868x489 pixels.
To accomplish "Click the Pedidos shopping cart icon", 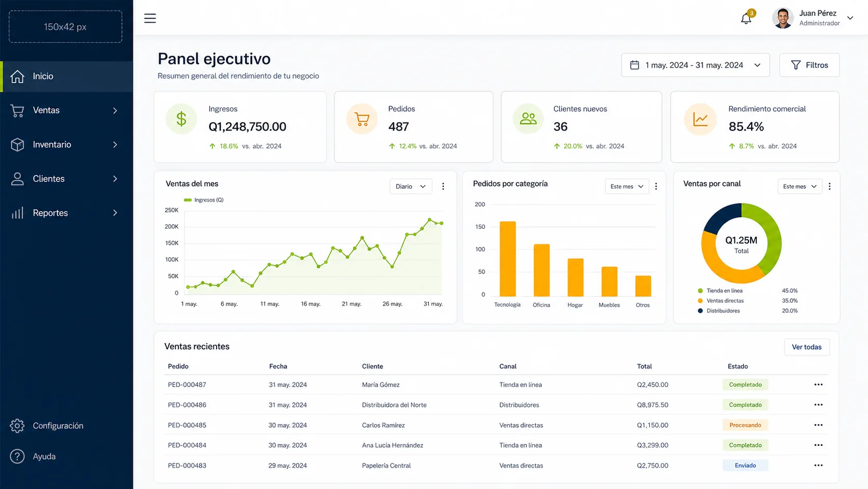I will [x=362, y=119].
